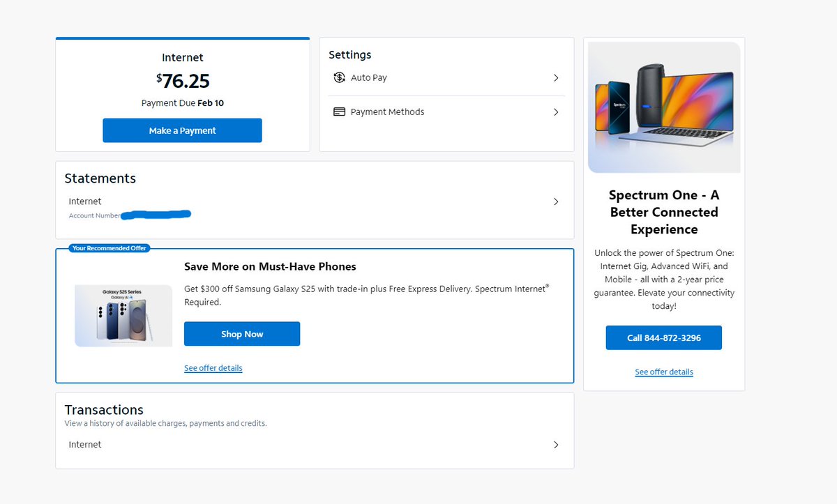Click Internet label under Transactions

(85, 445)
